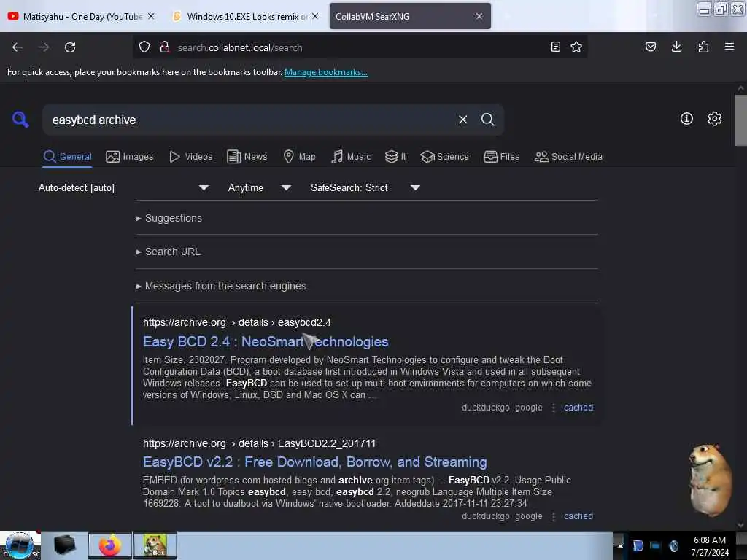Click the hamster desktop mascot
This screenshot has width=747, height=560.
(x=710, y=480)
